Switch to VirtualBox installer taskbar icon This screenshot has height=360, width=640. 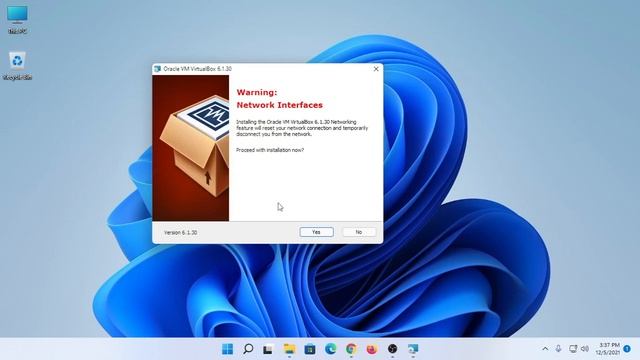click(413, 349)
